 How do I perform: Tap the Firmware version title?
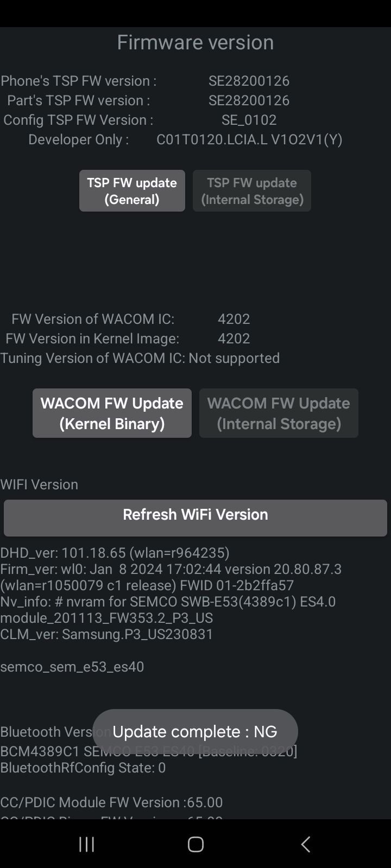point(195,42)
